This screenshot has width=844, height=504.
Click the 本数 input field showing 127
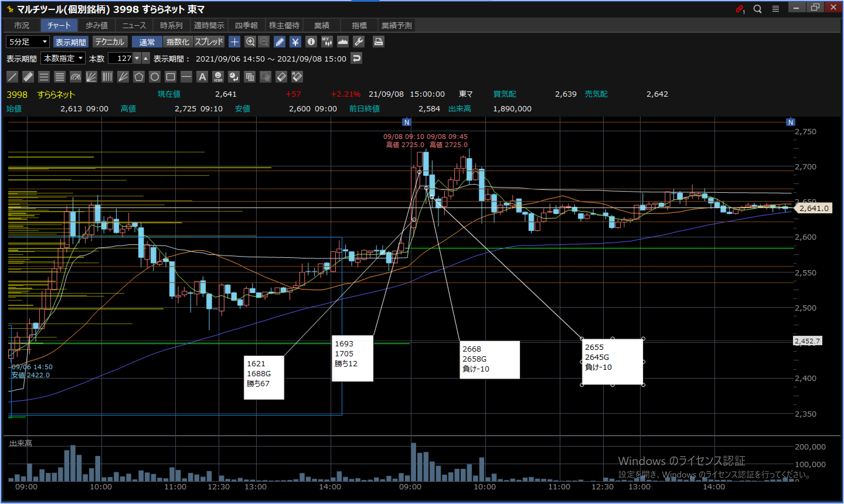(x=120, y=58)
